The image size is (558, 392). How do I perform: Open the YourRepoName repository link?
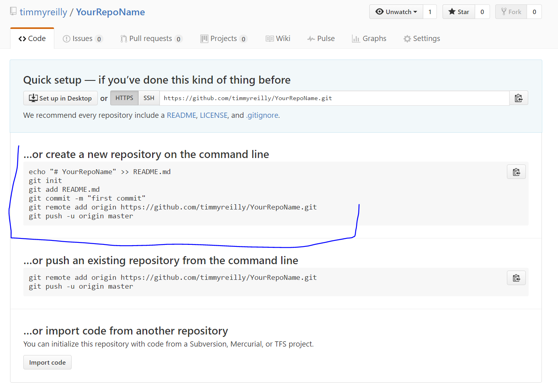(x=110, y=12)
